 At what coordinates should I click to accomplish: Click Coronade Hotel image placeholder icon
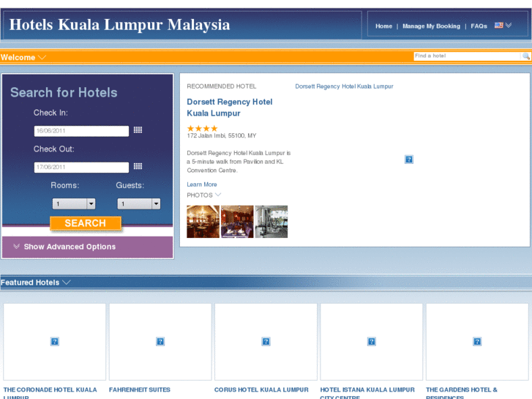tap(55, 341)
